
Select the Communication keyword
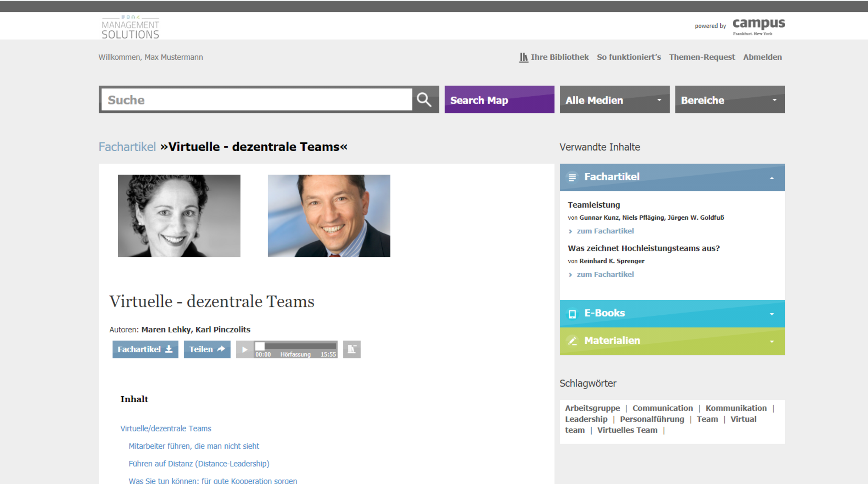click(x=663, y=408)
